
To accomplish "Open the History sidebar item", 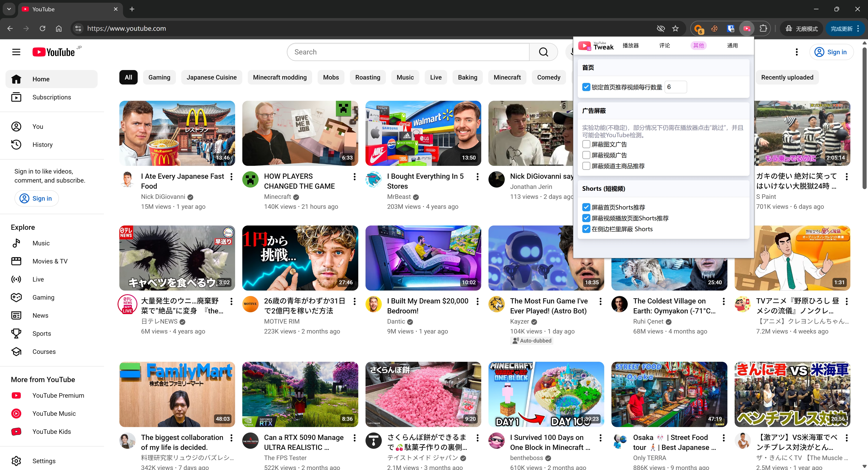I will 42,145.
